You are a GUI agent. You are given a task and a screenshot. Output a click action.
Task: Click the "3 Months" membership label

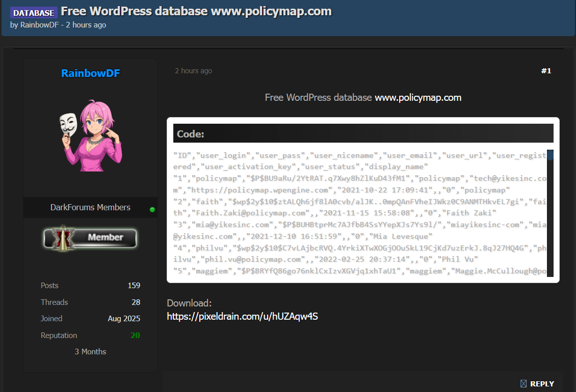[x=90, y=352]
